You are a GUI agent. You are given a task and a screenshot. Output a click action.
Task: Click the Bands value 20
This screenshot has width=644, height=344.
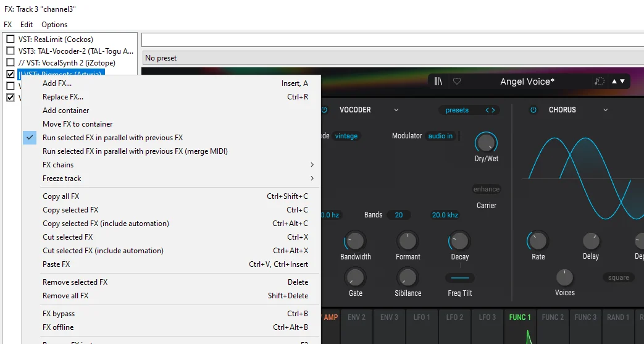[398, 215]
